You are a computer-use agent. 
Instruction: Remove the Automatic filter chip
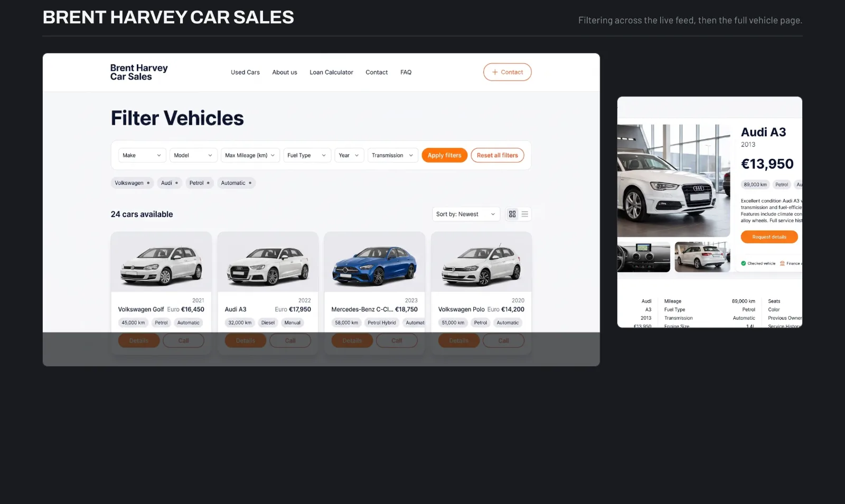pyautogui.click(x=250, y=183)
